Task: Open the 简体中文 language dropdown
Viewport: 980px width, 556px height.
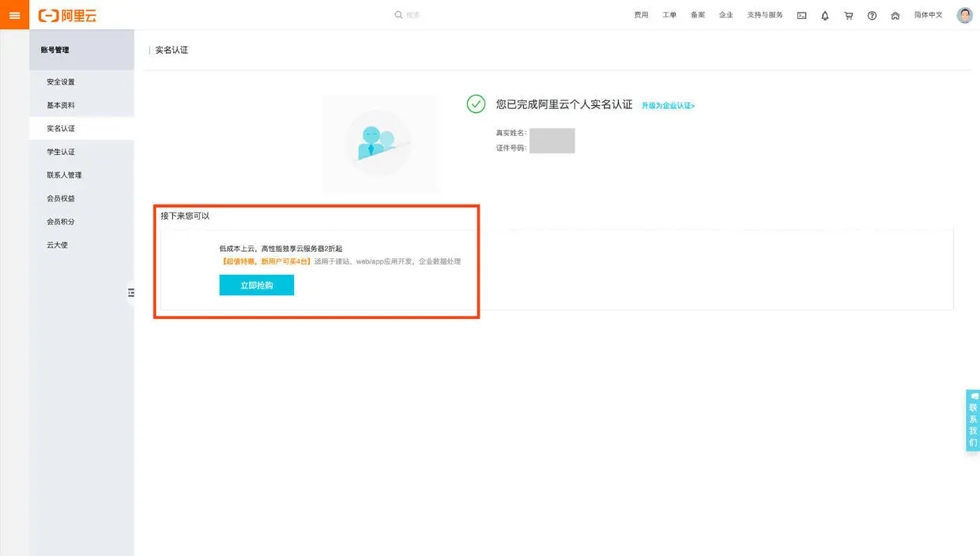Action: pos(928,15)
